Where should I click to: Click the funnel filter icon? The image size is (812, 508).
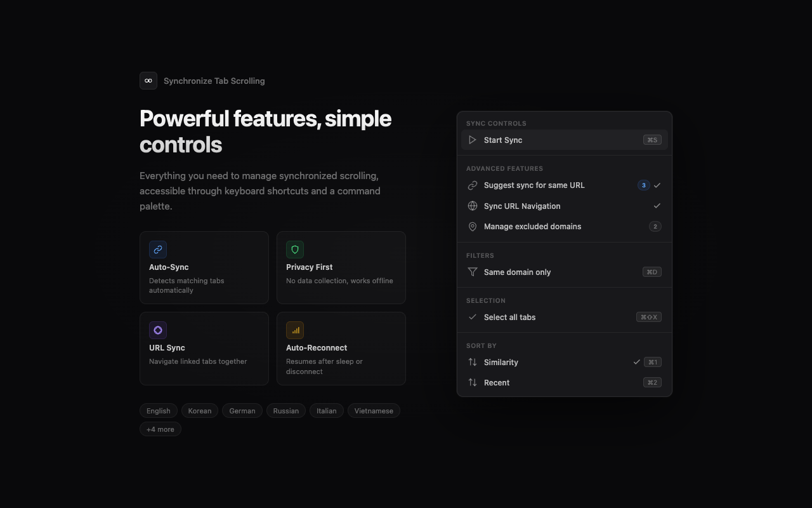pyautogui.click(x=473, y=272)
